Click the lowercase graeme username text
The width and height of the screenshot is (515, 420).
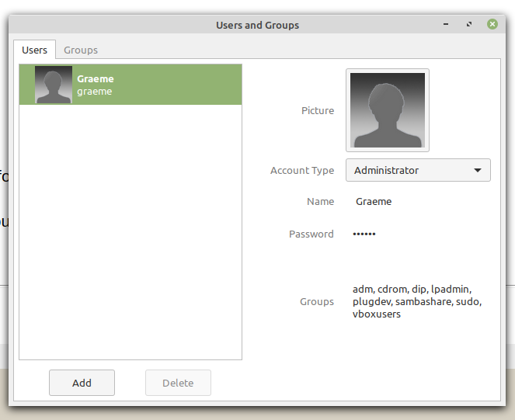(x=95, y=92)
